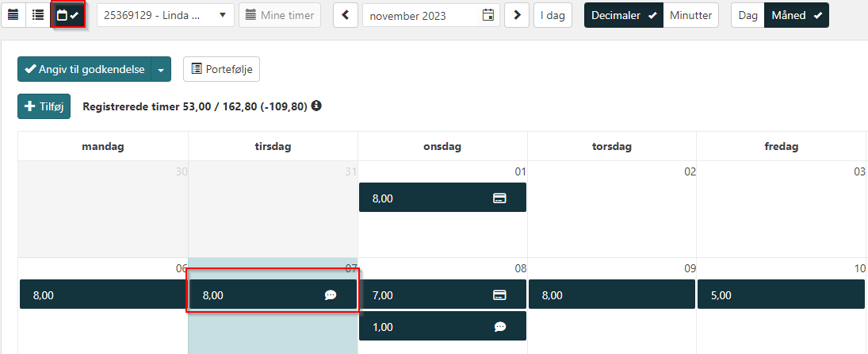Toggle the Decimaler display option

(x=624, y=15)
